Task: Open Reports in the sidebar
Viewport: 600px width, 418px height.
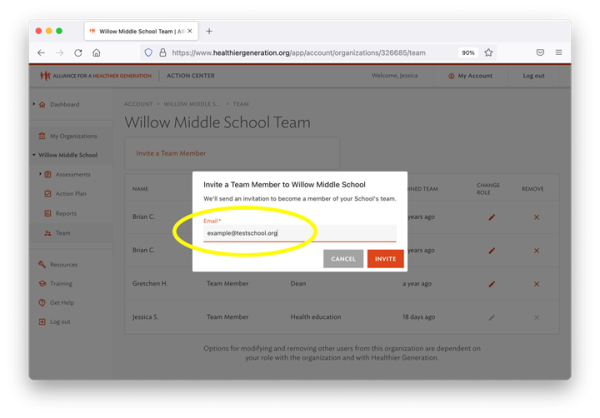Action: click(65, 213)
